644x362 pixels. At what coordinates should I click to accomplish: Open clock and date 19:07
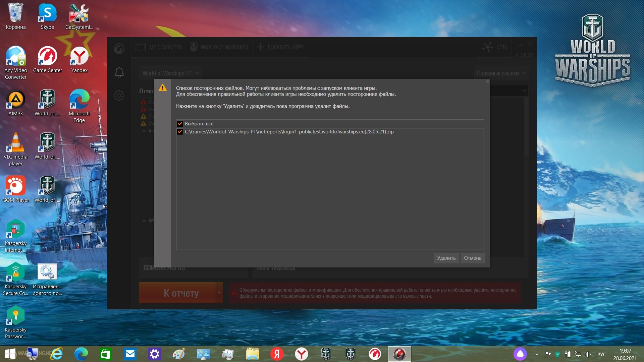[x=625, y=354]
